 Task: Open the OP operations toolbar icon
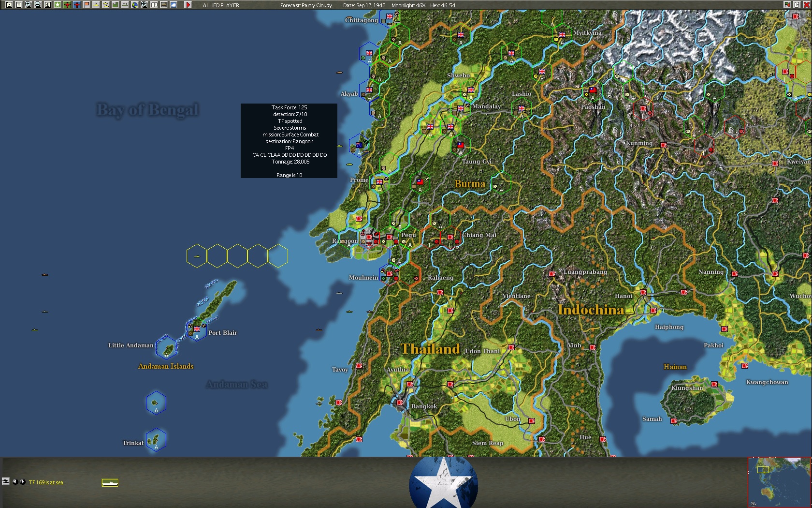pos(154,5)
